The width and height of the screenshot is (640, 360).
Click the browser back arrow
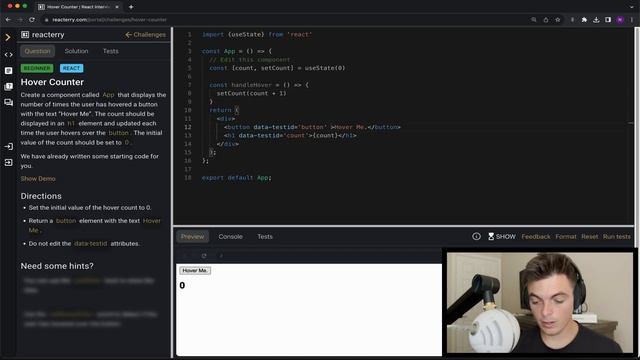point(8,20)
